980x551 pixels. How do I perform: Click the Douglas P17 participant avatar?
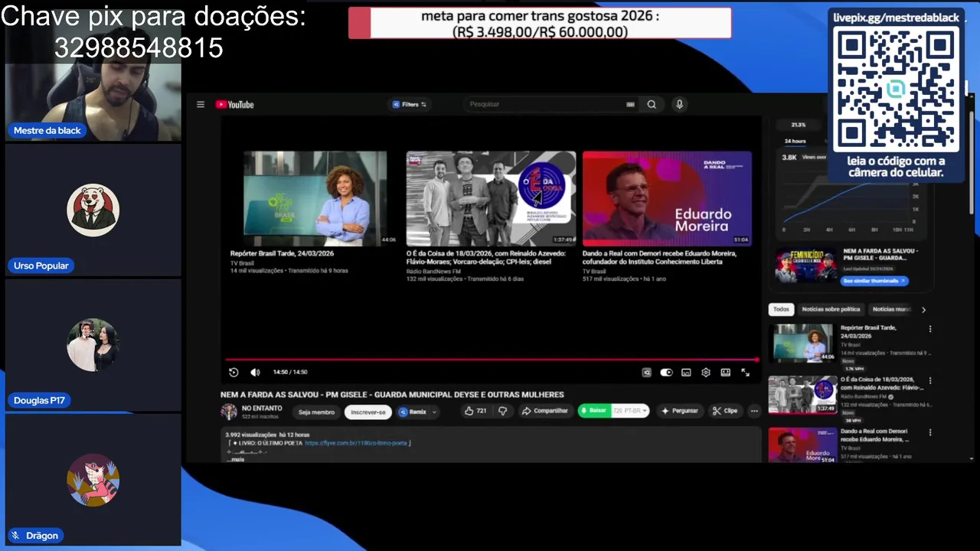pos(93,345)
